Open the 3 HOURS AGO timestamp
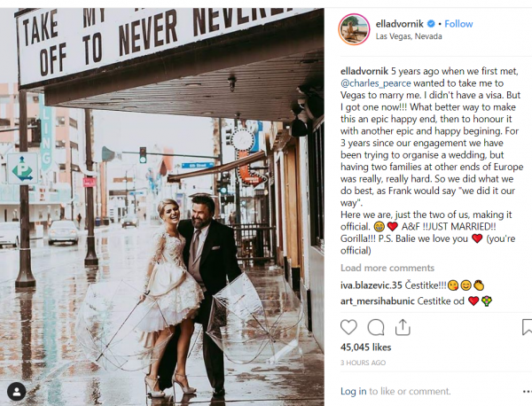 point(363,363)
